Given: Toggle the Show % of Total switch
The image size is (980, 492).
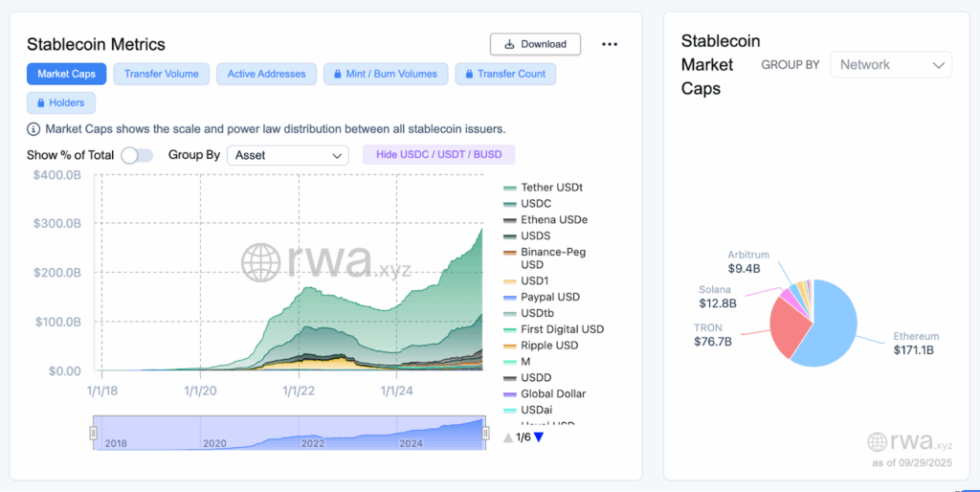Looking at the screenshot, I should click(x=137, y=155).
